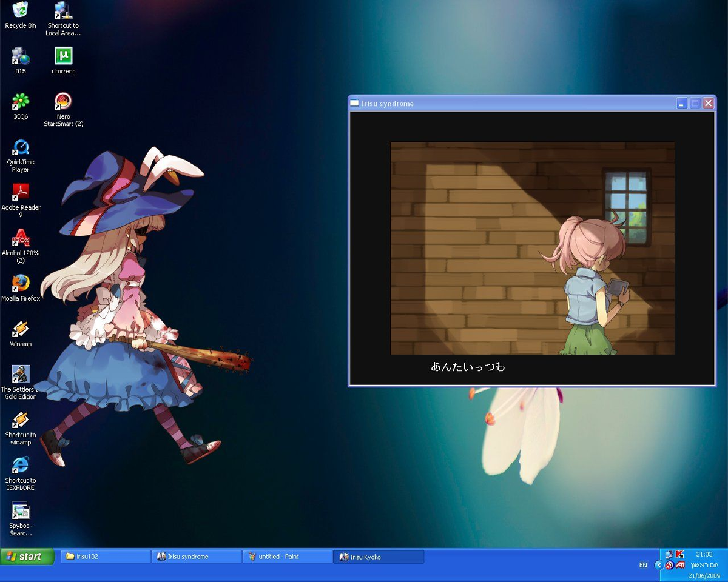Select the Alcohol 120% (2) icon
Image resolution: width=728 pixels, height=582 pixels.
pos(21,238)
